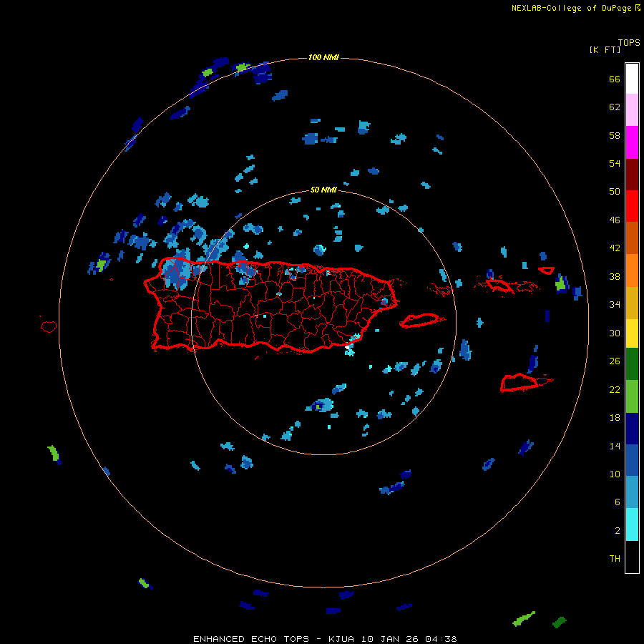
Task: Click the 62 legend value
Action: (x=615, y=107)
